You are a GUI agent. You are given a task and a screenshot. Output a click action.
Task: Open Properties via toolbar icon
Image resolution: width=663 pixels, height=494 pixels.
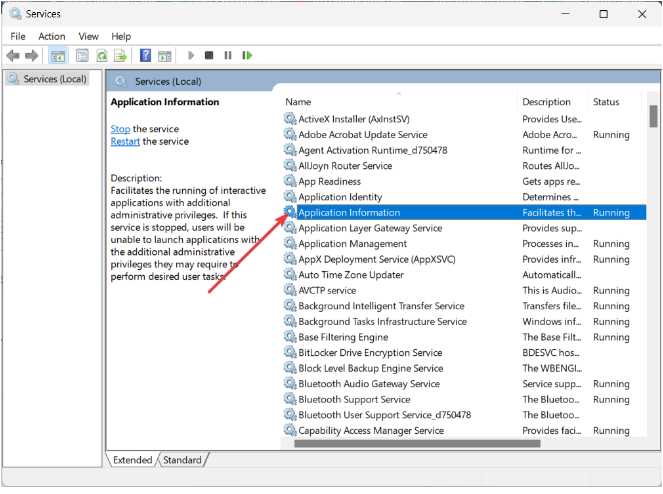pyautogui.click(x=81, y=56)
